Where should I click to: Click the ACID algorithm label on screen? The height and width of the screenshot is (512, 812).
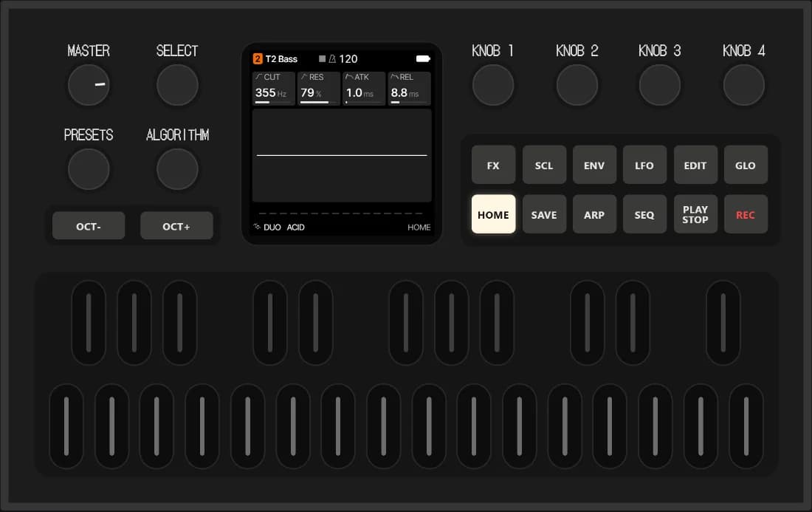[x=296, y=228]
